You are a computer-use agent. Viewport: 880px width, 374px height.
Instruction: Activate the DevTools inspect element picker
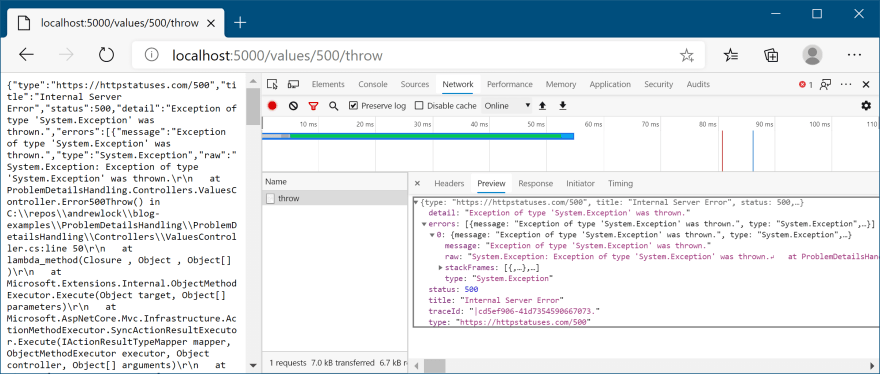click(x=272, y=84)
